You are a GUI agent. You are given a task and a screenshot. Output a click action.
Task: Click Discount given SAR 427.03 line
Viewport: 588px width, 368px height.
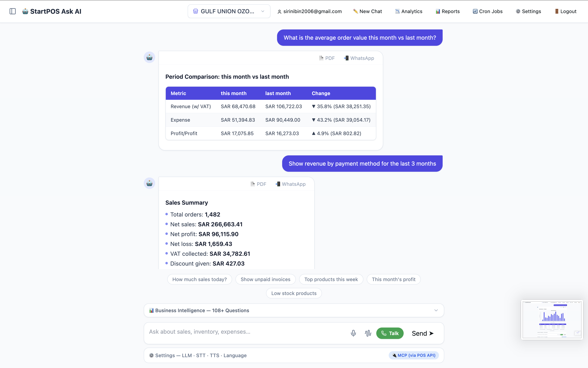coord(207,263)
